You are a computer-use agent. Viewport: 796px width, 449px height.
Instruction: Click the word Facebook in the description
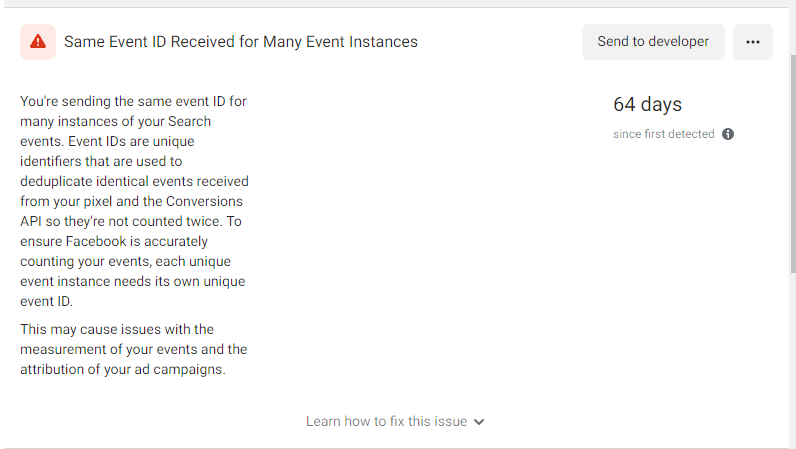point(96,242)
